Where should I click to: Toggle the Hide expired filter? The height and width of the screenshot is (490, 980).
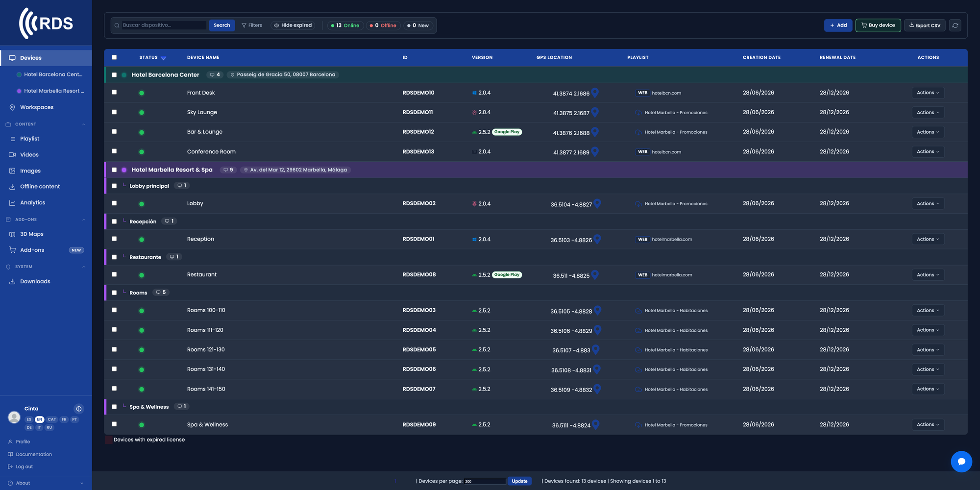tap(293, 25)
